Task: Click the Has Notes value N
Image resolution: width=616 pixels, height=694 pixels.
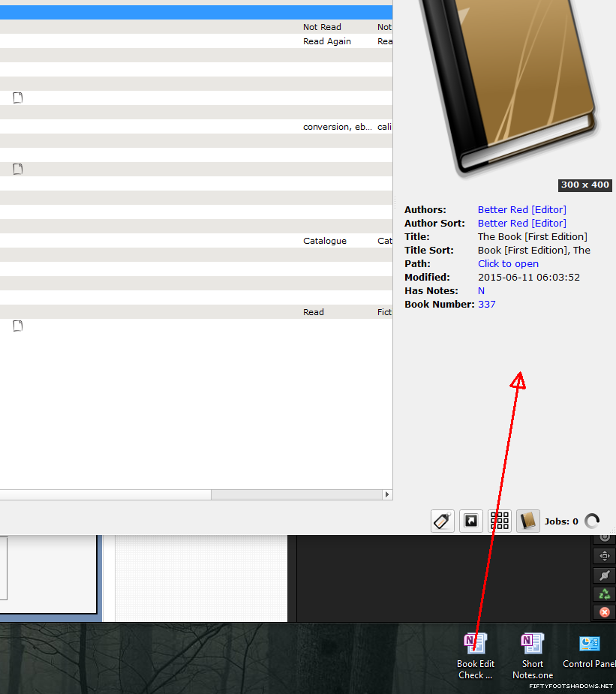Action: (481, 291)
